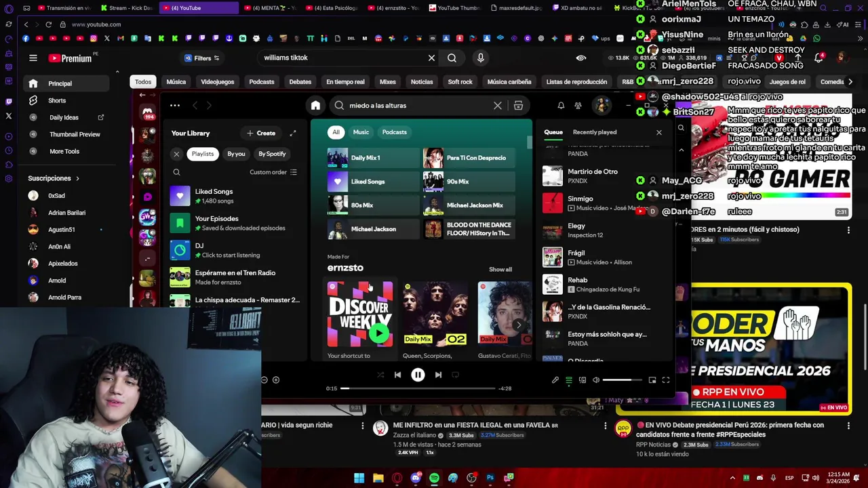Adjust the Spotify volume slider

click(x=622, y=380)
